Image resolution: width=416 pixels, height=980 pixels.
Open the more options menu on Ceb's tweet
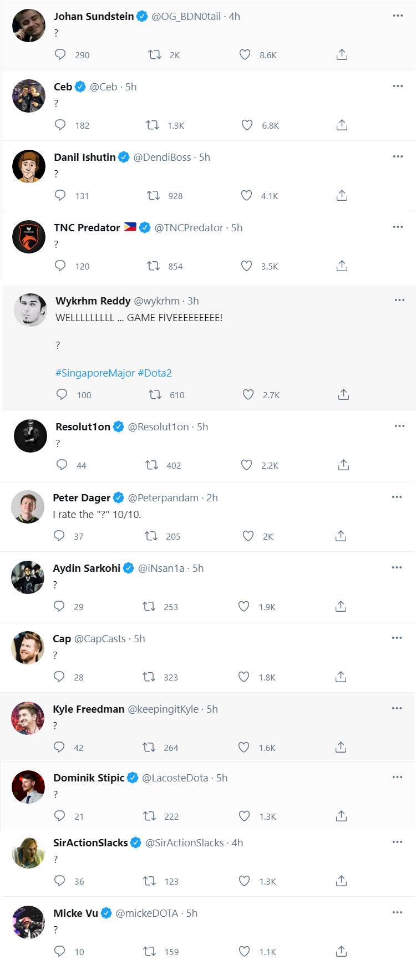397,86
